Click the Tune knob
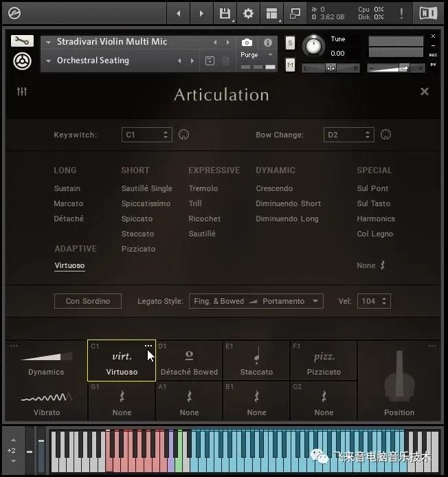 (x=313, y=46)
